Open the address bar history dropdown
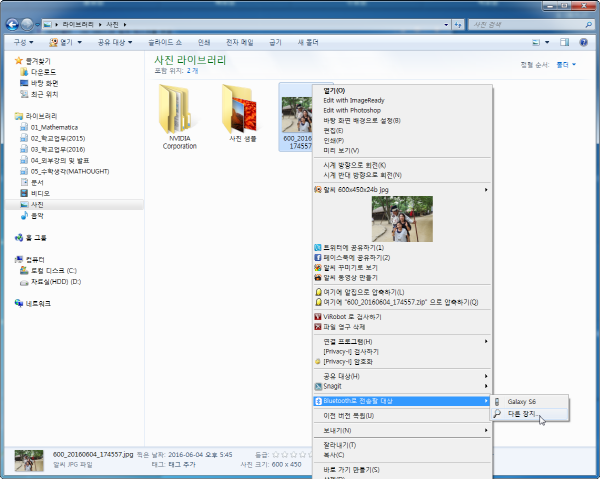 (446, 25)
